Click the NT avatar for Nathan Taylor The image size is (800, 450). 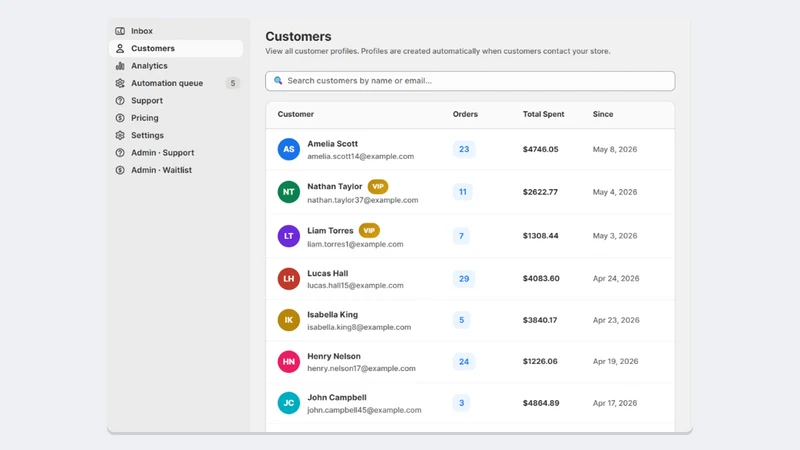pos(289,192)
